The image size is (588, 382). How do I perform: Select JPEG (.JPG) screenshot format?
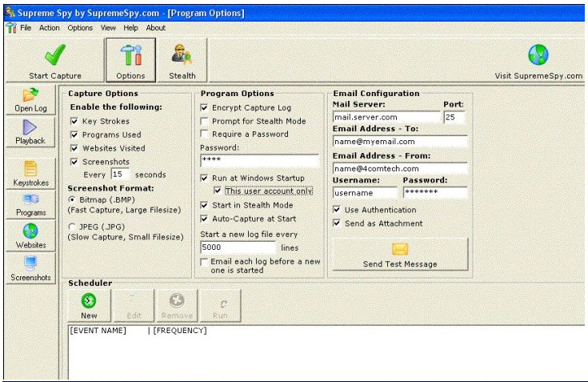72,227
